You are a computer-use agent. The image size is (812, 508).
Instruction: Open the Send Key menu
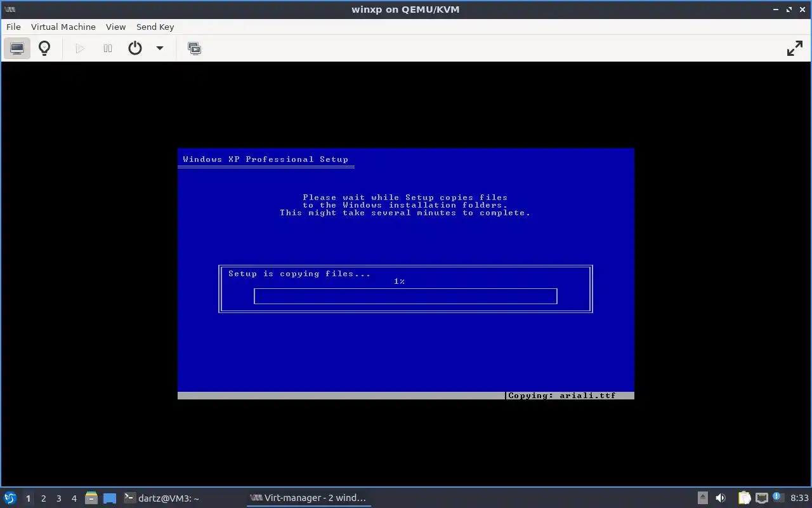[155, 27]
